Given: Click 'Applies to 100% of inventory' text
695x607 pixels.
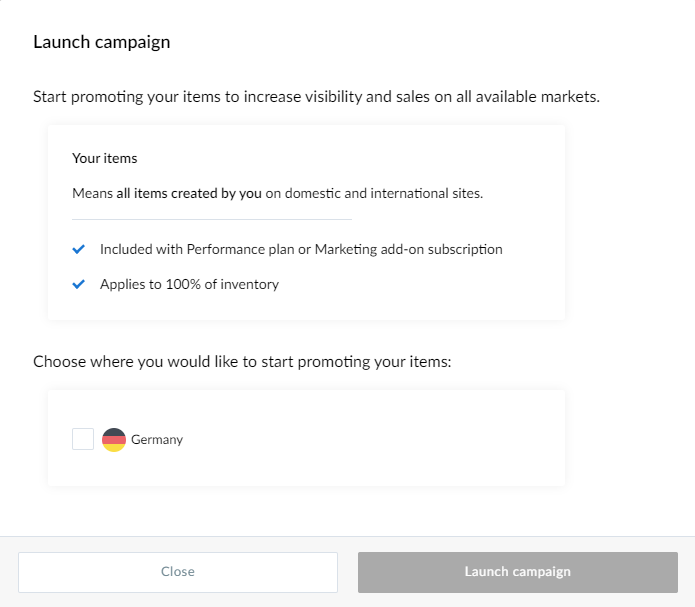Looking at the screenshot, I should (x=189, y=284).
